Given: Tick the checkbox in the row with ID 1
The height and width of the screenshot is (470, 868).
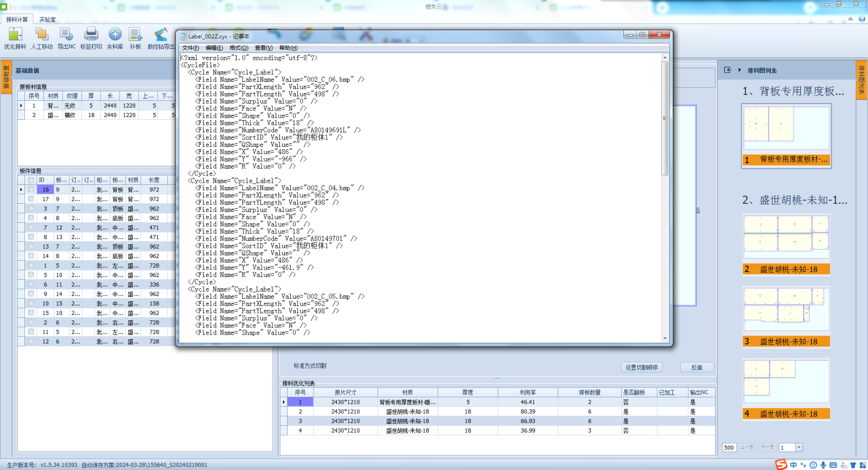Looking at the screenshot, I should 31,266.
